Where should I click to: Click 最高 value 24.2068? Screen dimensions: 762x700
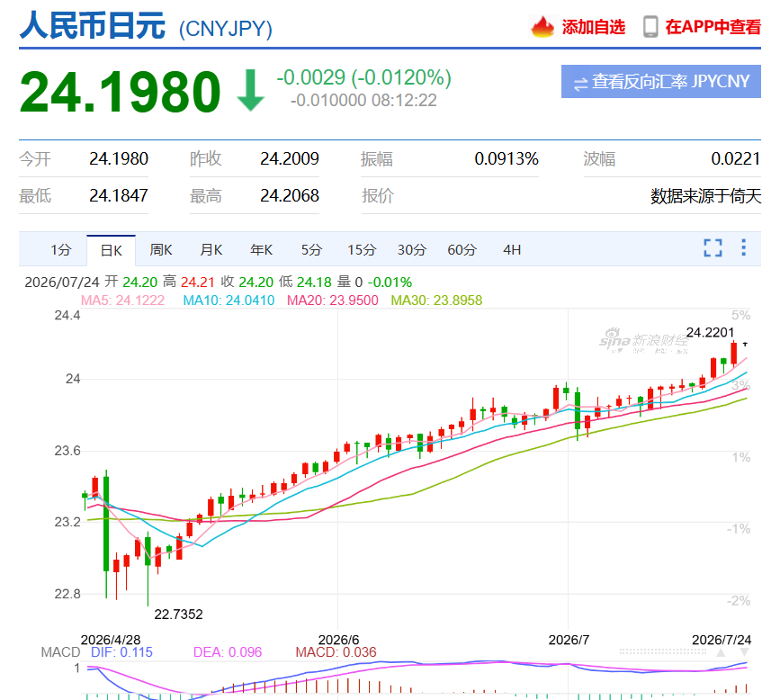click(290, 196)
